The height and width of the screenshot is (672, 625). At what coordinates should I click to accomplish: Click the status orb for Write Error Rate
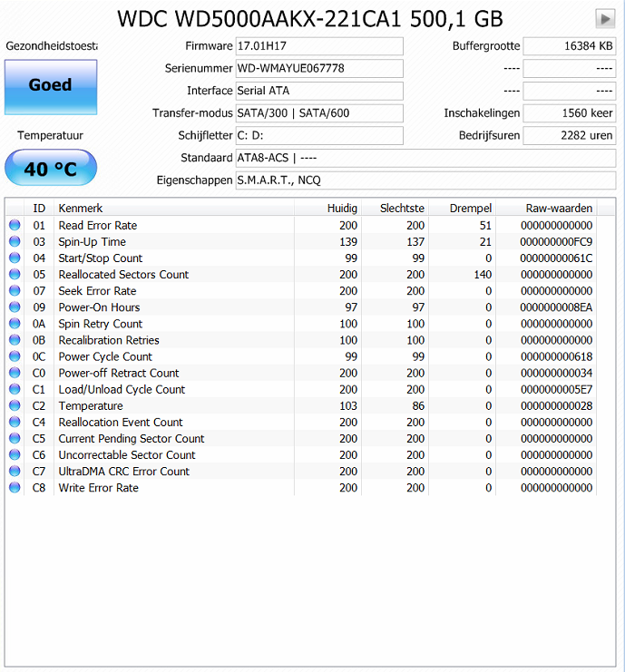15,487
